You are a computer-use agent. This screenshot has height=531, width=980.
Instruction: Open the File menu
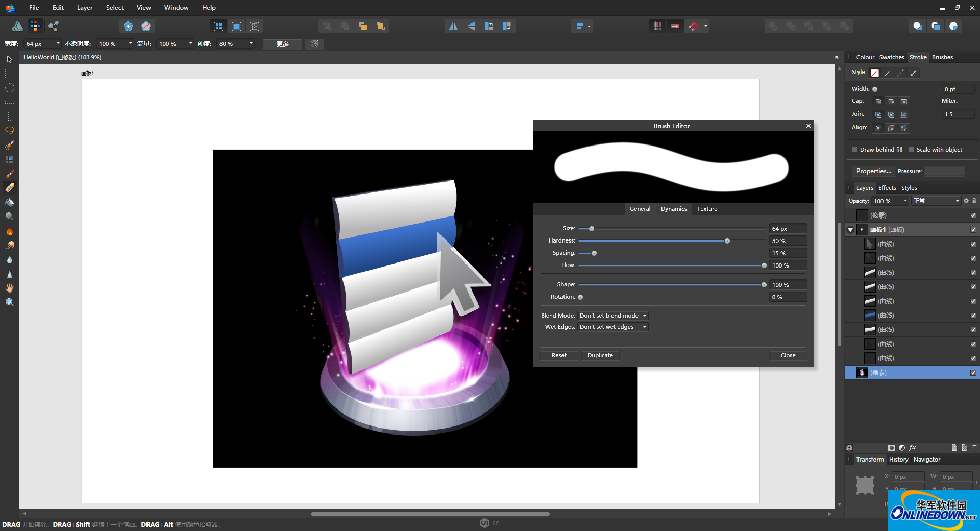coord(34,7)
